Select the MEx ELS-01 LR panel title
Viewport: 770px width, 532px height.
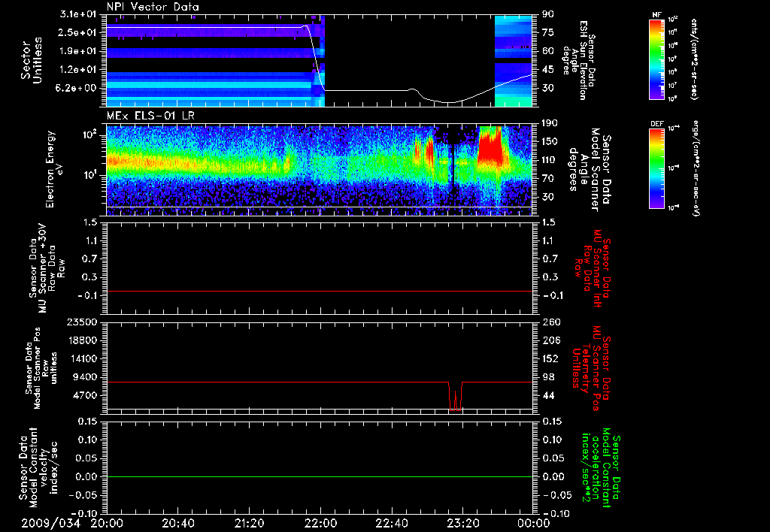[150, 116]
